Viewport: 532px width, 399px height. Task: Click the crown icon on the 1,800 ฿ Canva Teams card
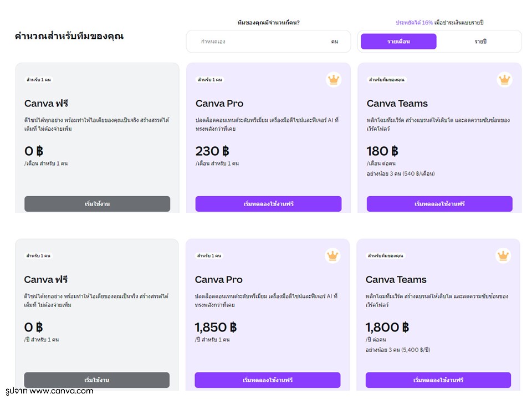tap(503, 255)
